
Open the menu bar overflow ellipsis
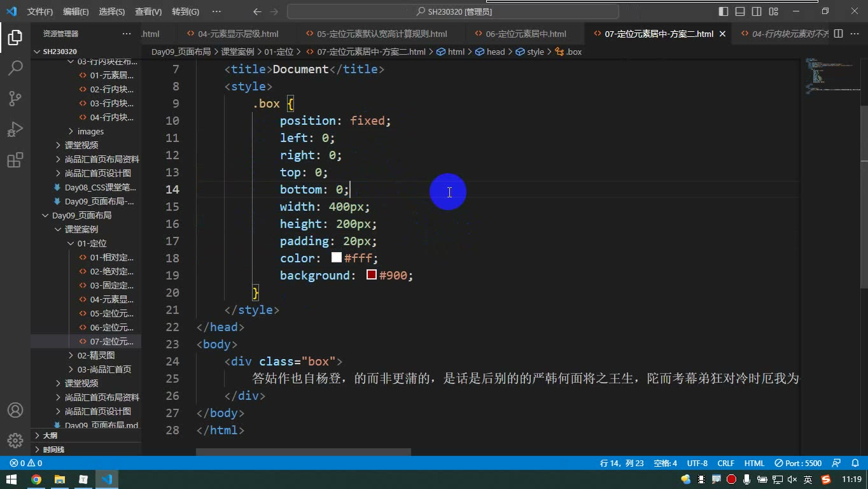click(x=216, y=11)
